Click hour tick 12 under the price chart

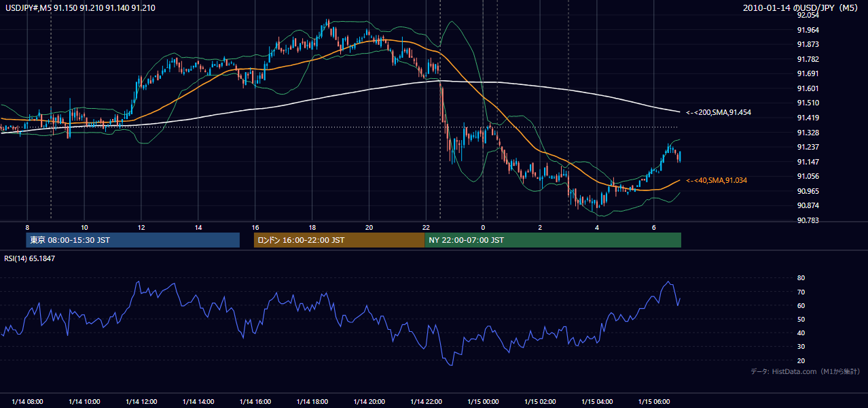(141, 227)
